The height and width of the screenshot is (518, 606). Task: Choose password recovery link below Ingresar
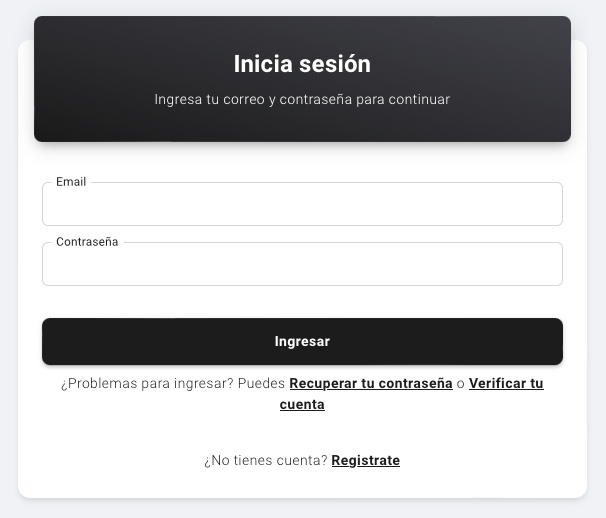coord(370,384)
